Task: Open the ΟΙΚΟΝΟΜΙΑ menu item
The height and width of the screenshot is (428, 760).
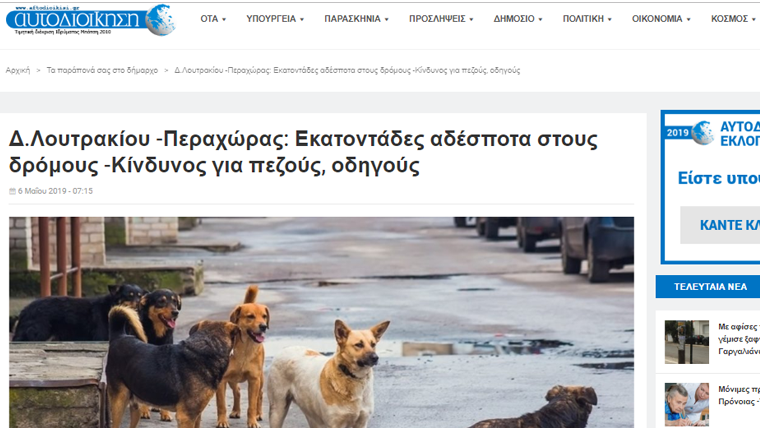Action: coord(661,19)
